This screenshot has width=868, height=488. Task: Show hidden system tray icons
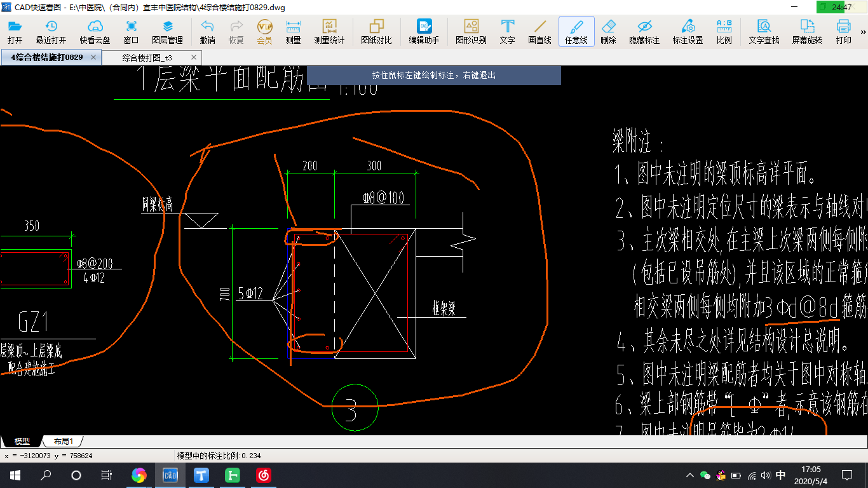point(690,475)
